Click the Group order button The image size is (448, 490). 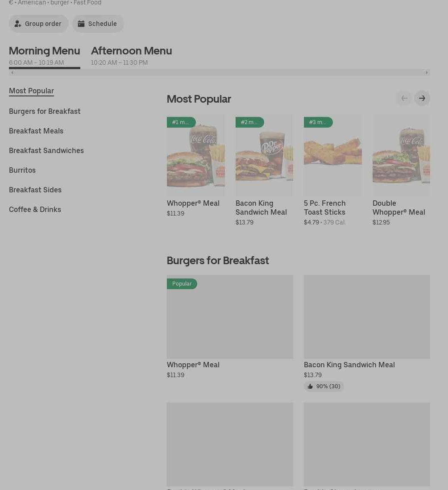tap(39, 24)
